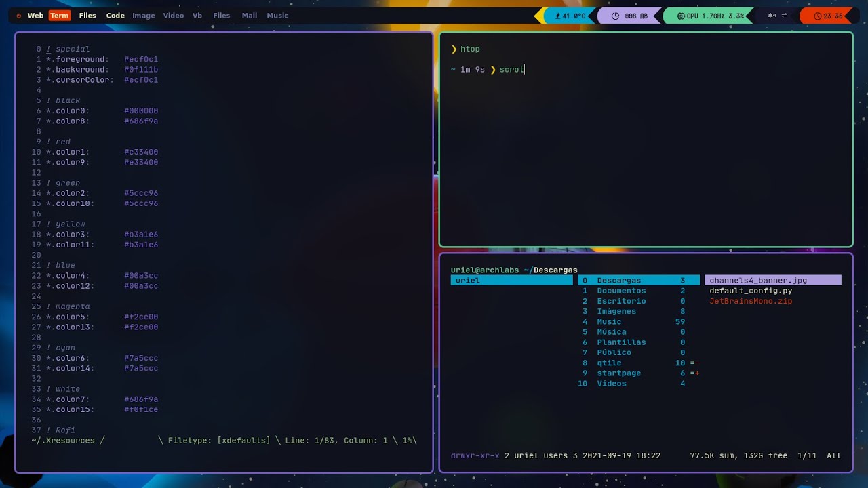Select the Imágenes folder in ranger
The width and height of the screenshot is (868, 488).
click(x=638, y=312)
